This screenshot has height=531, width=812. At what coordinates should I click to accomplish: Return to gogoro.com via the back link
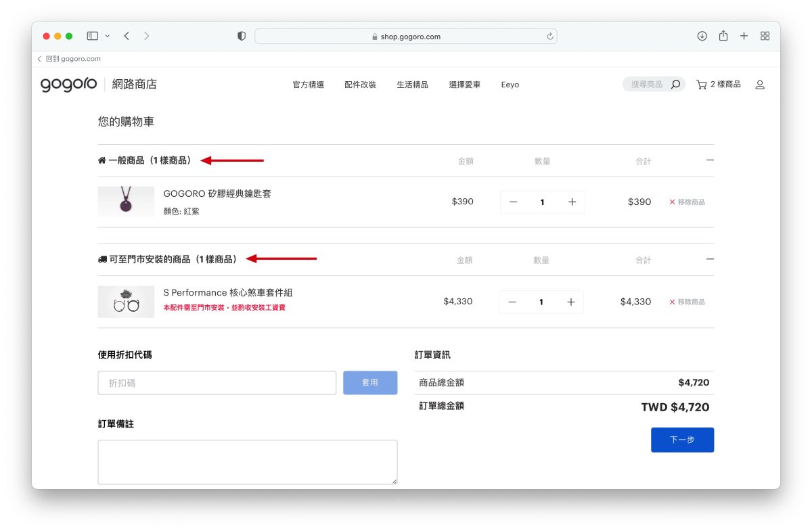(x=69, y=59)
